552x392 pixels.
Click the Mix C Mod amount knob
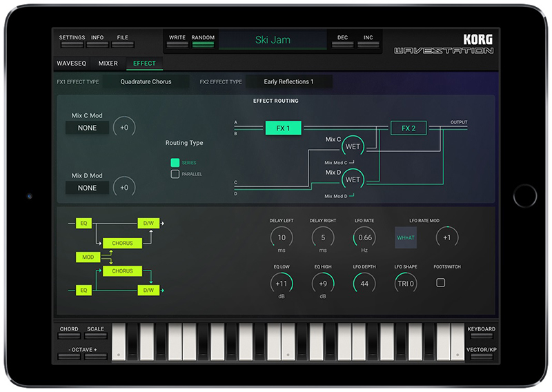point(124,128)
